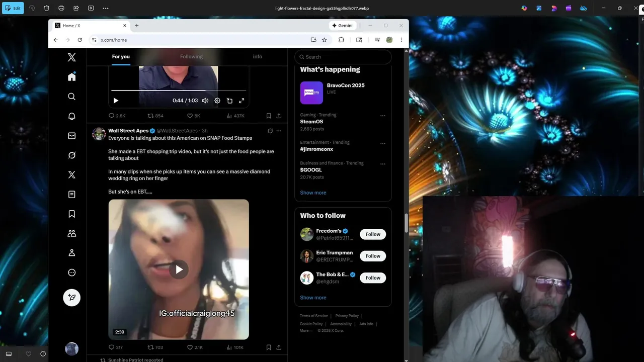The height and width of the screenshot is (362, 644).
Task: Open Lists icon in X sidebar
Action: point(71,195)
